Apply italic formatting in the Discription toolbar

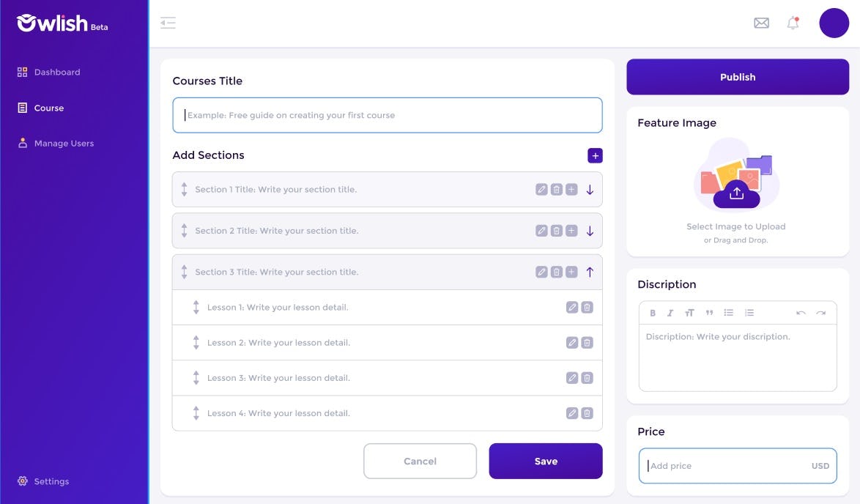[x=670, y=312]
